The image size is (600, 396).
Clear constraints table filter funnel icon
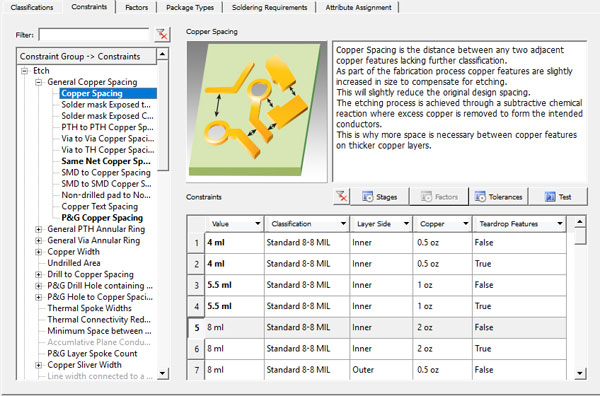point(341,197)
